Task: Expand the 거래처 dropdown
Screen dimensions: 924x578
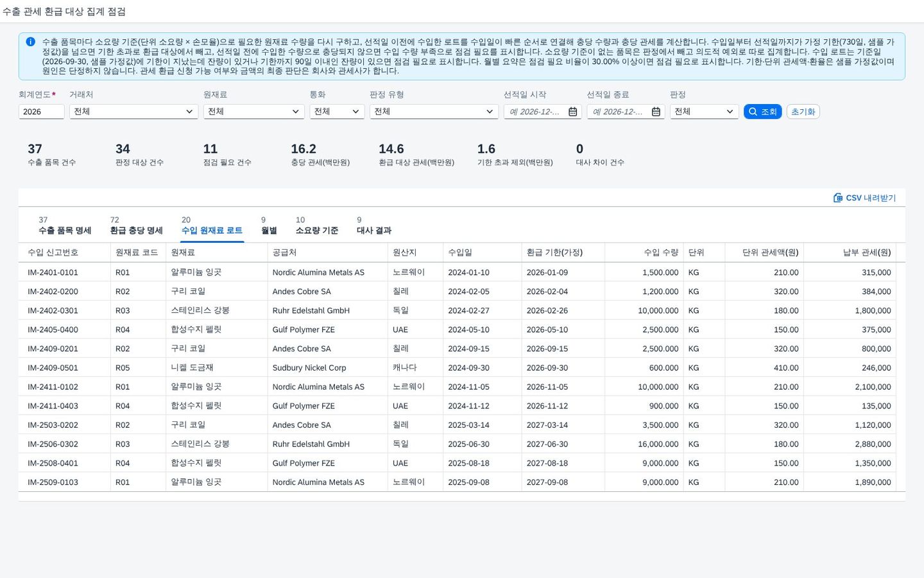Action: [x=133, y=112]
